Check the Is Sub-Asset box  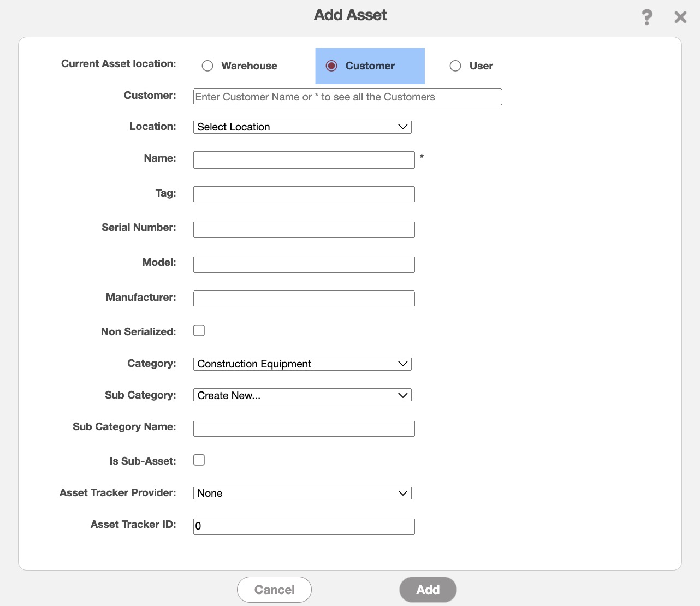click(x=199, y=460)
